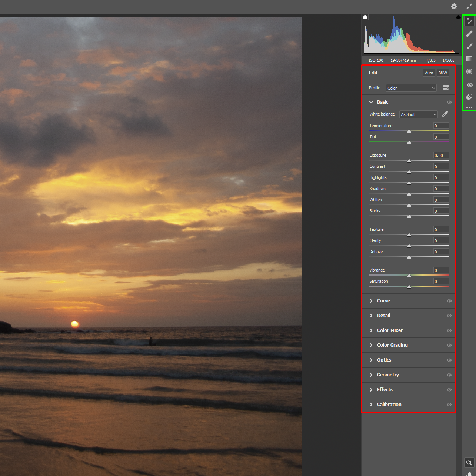Image resolution: width=476 pixels, height=476 pixels.
Task: Open the Presets panel
Action: 469,97
